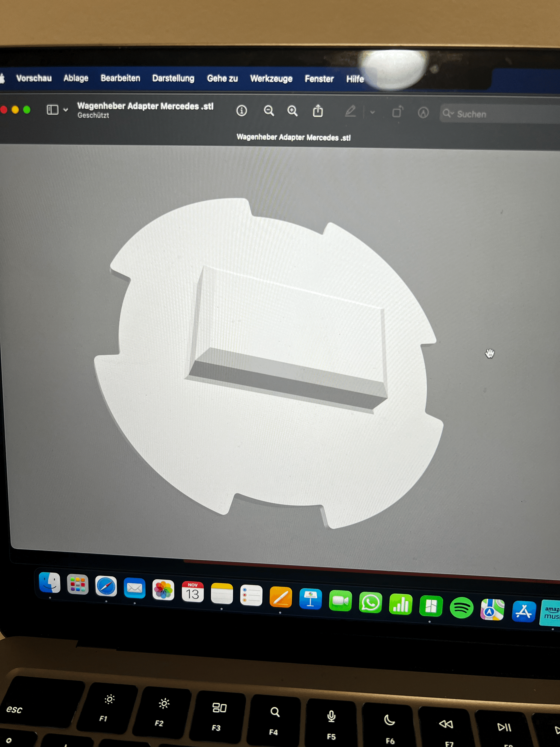Viewport: 560px width, 747px height.
Task: Open the Hilfe menu
Action: click(355, 79)
